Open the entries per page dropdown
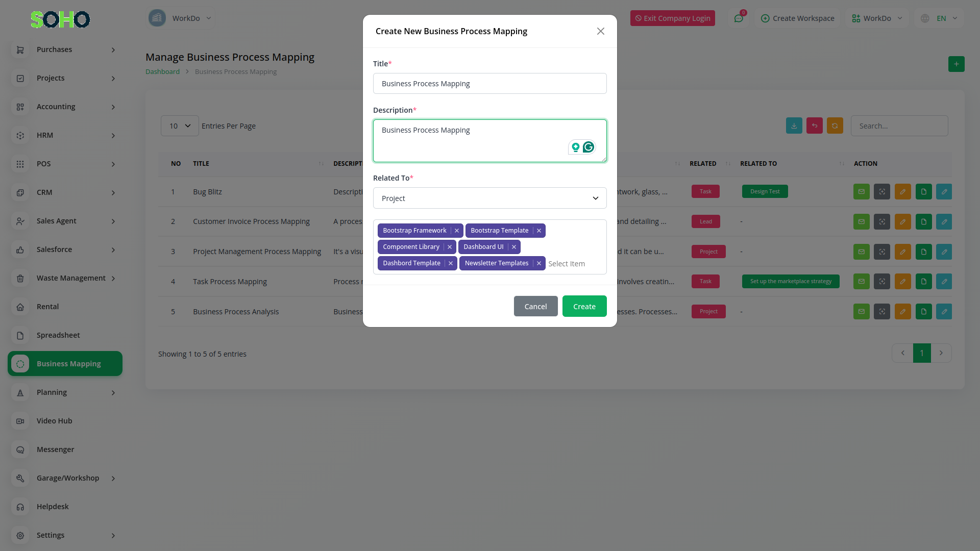The height and width of the screenshot is (551, 980). pyautogui.click(x=180, y=126)
